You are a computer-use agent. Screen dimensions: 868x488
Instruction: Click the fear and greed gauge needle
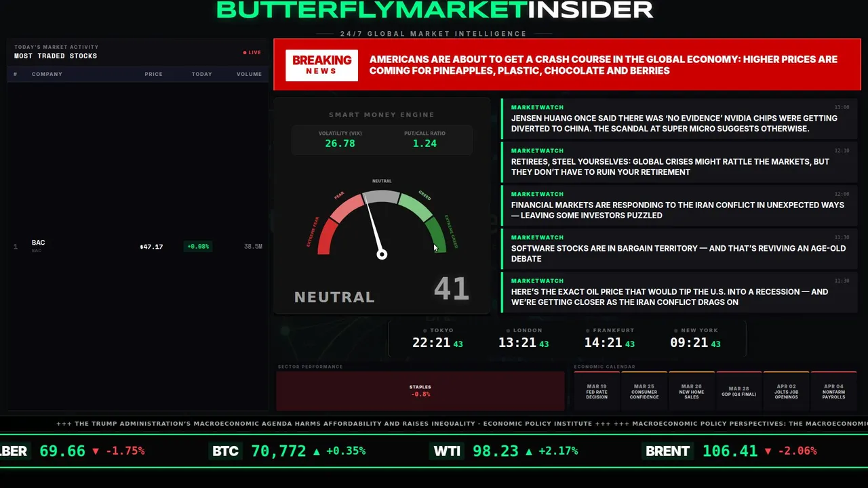374,228
